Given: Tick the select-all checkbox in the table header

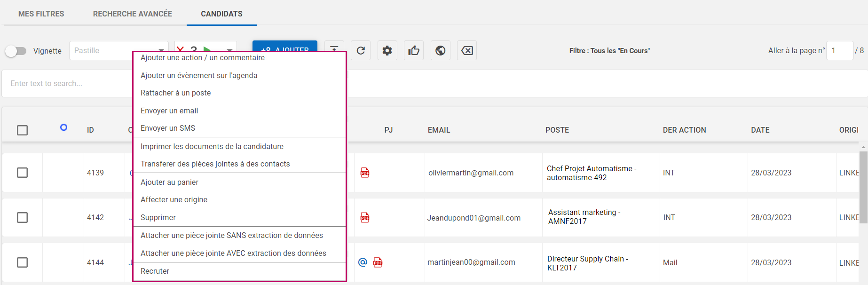Looking at the screenshot, I should [x=22, y=130].
